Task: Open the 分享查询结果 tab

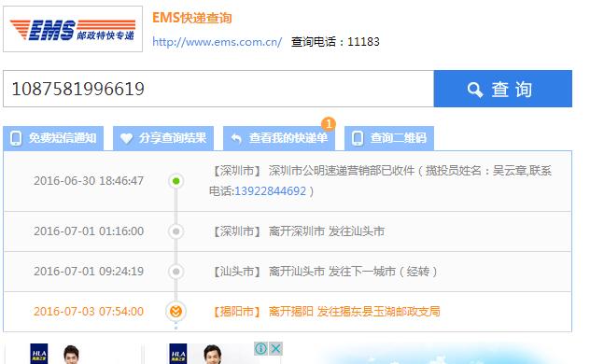Action: point(163,138)
